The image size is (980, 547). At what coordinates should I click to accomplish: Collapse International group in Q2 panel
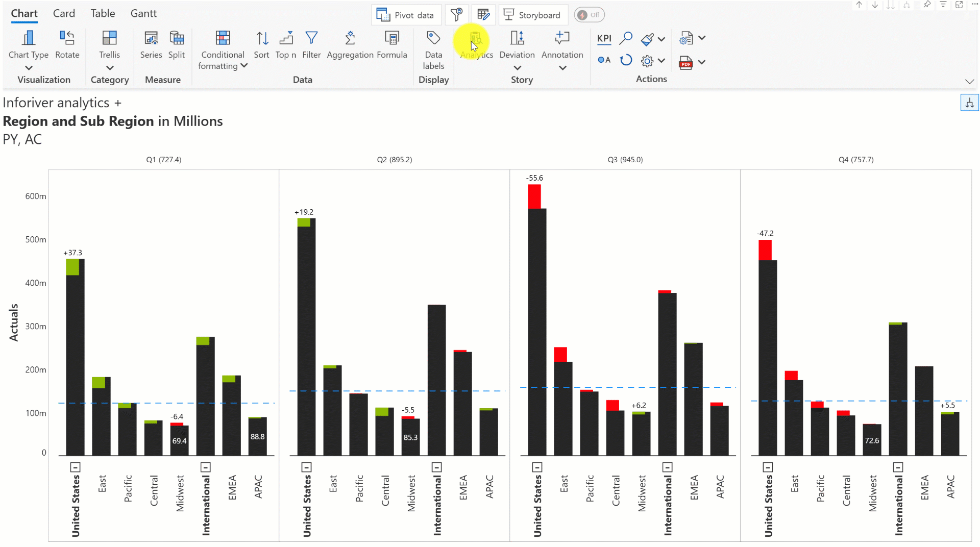pos(436,467)
